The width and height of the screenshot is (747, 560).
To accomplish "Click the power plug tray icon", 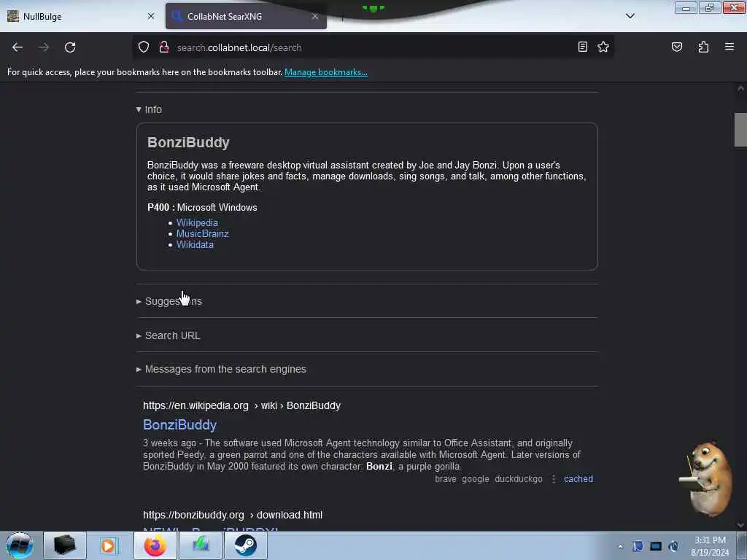I will [673, 545].
